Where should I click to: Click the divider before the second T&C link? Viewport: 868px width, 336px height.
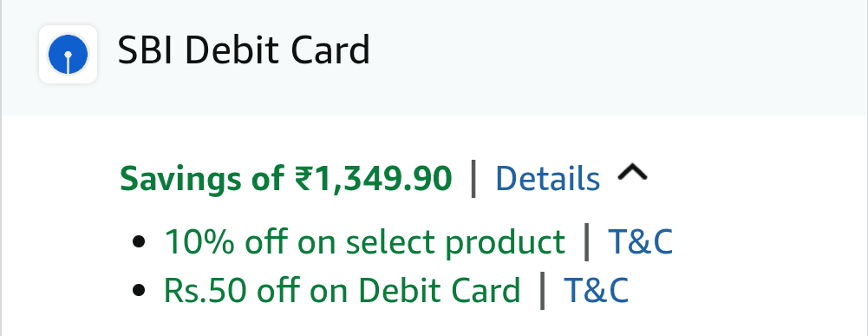pos(542,291)
